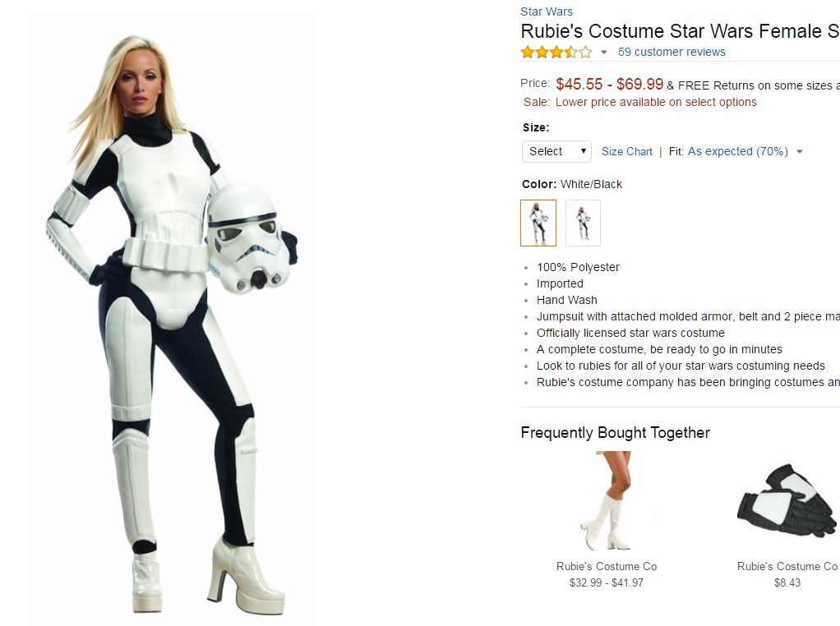Expand the Fit As expected arrow
The width and height of the screenshot is (840, 626).
[799, 152]
